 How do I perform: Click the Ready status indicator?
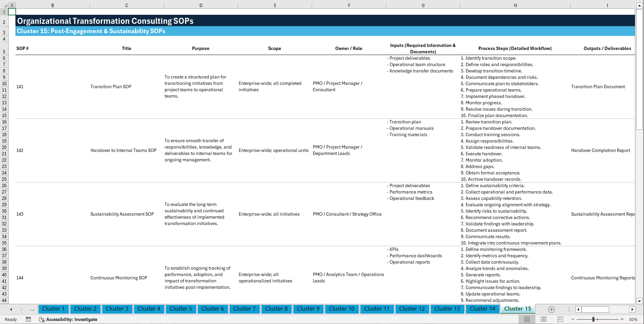coord(10,319)
